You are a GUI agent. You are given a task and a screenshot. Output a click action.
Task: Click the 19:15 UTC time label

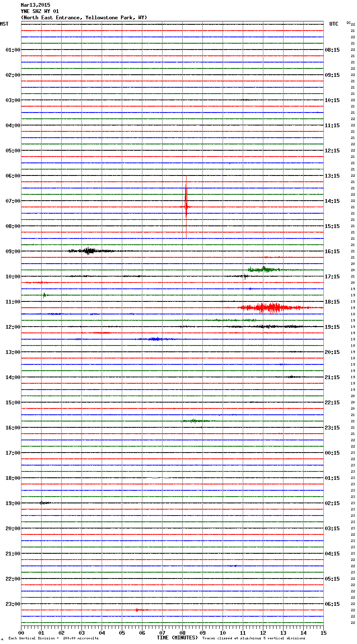click(x=332, y=327)
